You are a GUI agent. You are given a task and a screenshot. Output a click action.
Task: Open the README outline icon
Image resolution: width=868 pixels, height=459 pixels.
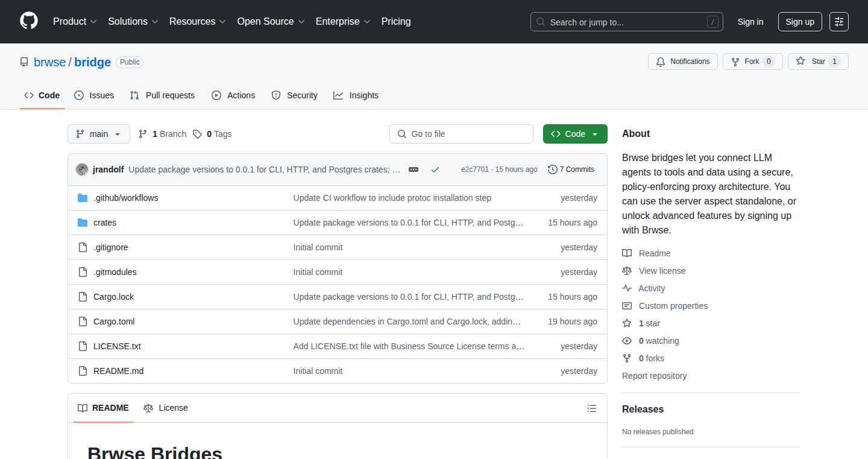pyautogui.click(x=592, y=408)
